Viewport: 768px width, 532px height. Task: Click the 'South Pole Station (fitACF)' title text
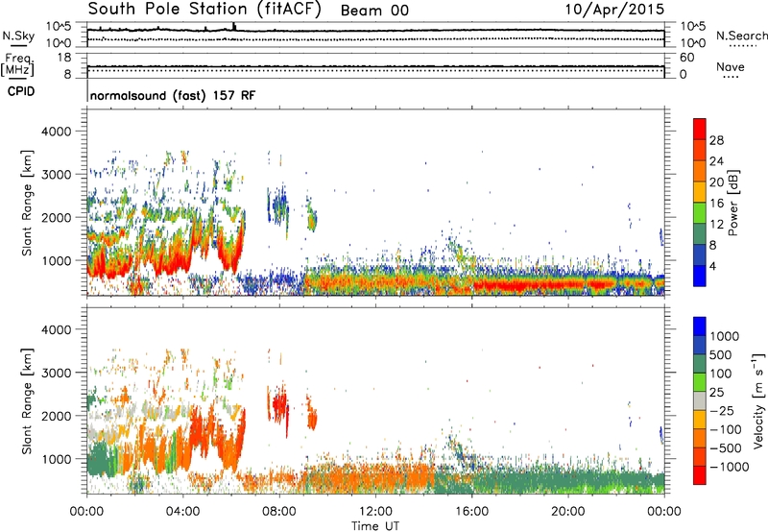[x=204, y=10]
